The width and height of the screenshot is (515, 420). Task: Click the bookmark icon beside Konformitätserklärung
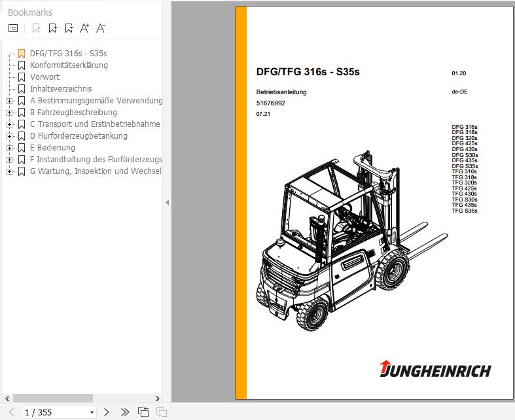coord(22,65)
